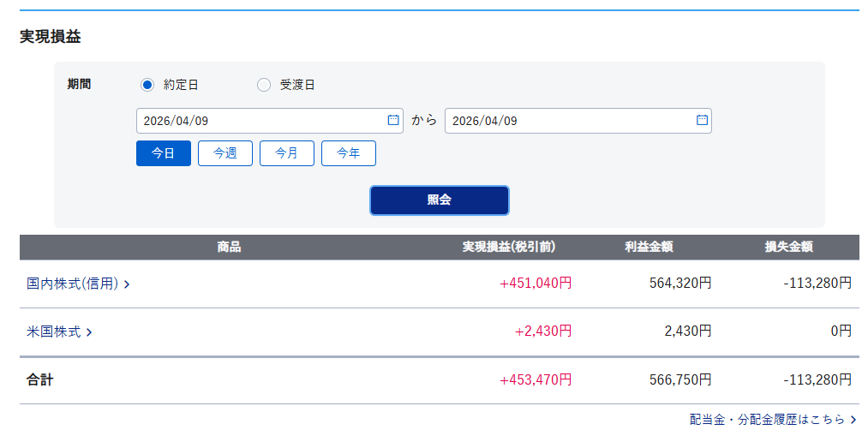868x436 pixels.
Task: Click the end date input field
Action: 566,121
